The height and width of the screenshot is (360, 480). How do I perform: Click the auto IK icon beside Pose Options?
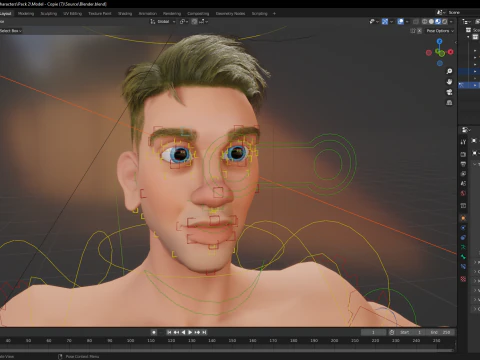413,31
